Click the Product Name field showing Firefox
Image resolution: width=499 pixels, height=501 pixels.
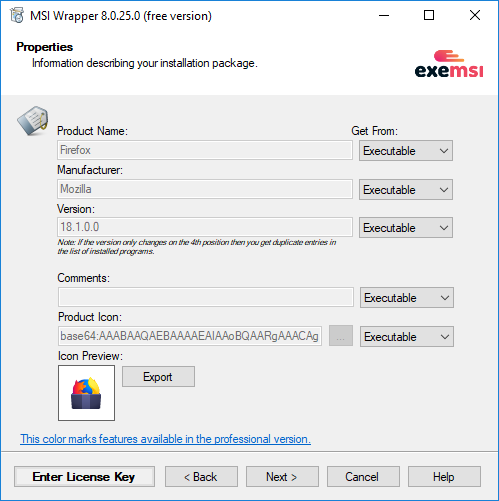tap(205, 150)
